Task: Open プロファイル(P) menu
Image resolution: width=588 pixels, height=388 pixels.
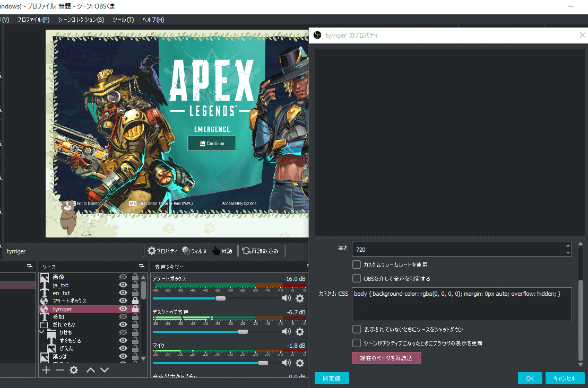Action: 33,20
